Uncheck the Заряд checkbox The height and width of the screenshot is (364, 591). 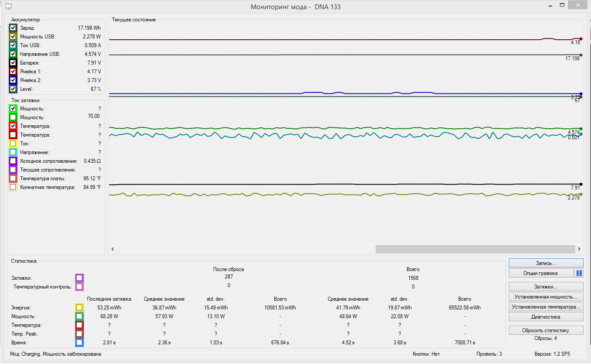[13, 28]
